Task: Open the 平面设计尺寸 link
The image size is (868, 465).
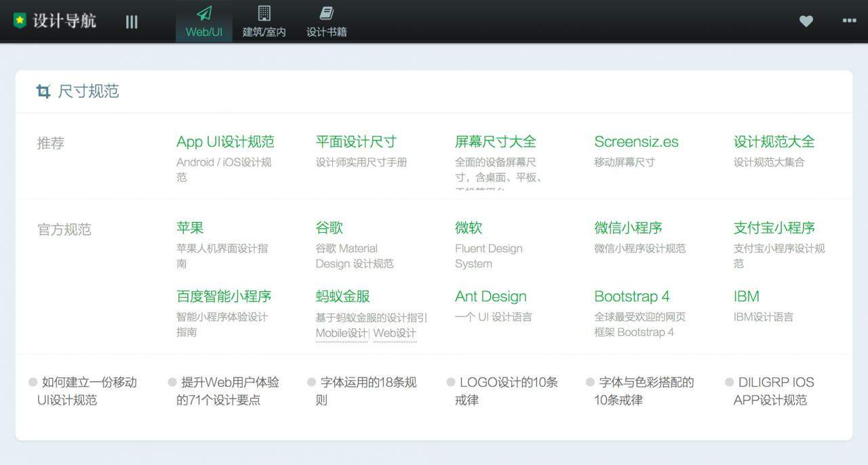Action: point(356,142)
